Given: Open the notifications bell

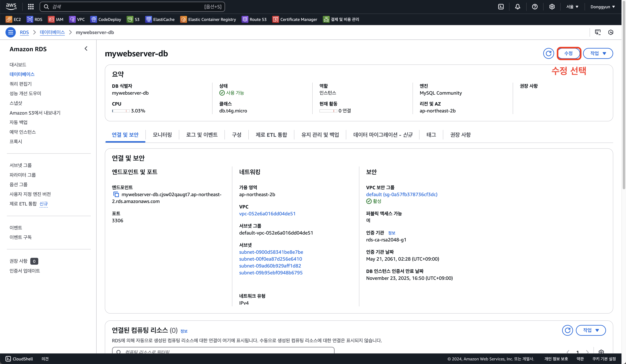Looking at the screenshot, I should [517, 7].
